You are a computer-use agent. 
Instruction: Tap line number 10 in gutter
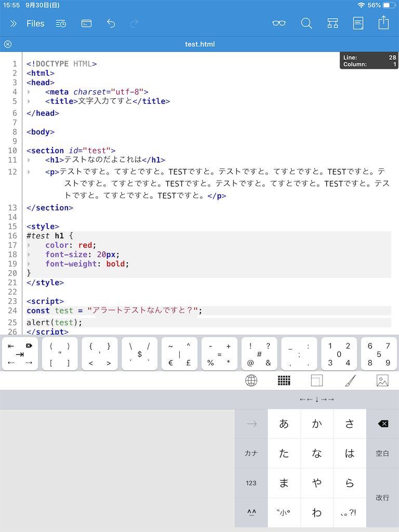pos(12,151)
